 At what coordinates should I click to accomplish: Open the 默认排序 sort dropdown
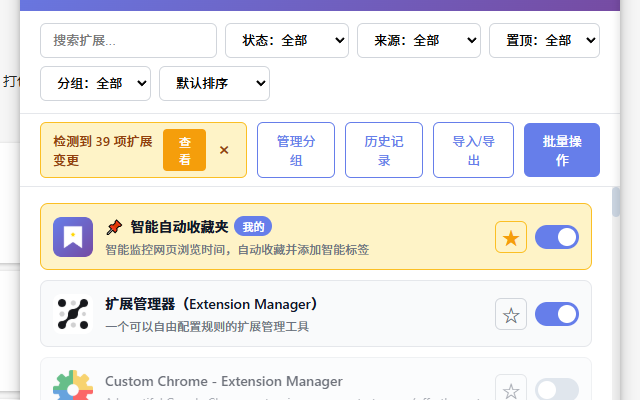(x=214, y=83)
